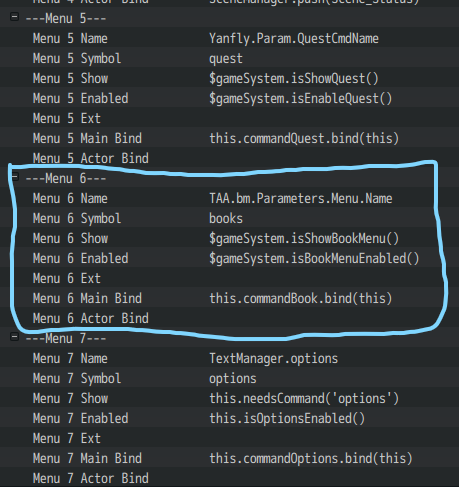Collapse the ---Menu 6--- group
Image resolution: width=459 pixels, height=487 pixels.
14,177
